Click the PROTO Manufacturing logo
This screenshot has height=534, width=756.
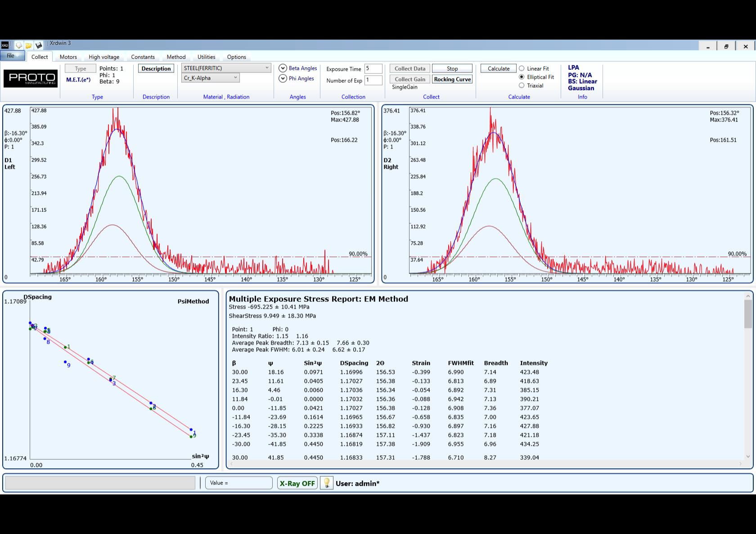click(x=31, y=78)
